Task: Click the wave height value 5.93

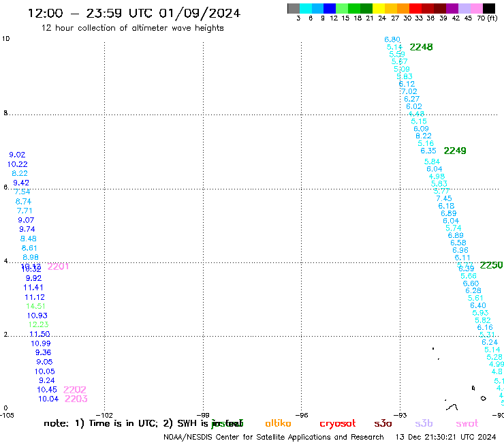Action: click(x=480, y=313)
